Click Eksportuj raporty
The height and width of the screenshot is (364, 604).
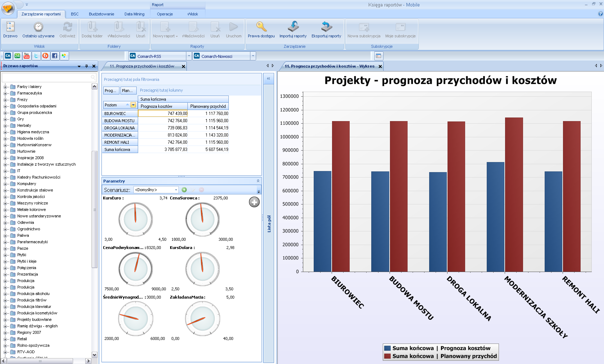click(326, 29)
